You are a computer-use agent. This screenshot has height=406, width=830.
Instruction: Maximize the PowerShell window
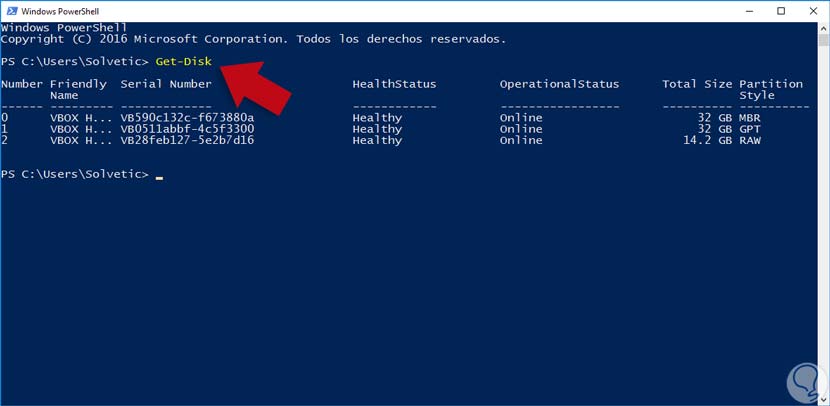pos(781,11)
